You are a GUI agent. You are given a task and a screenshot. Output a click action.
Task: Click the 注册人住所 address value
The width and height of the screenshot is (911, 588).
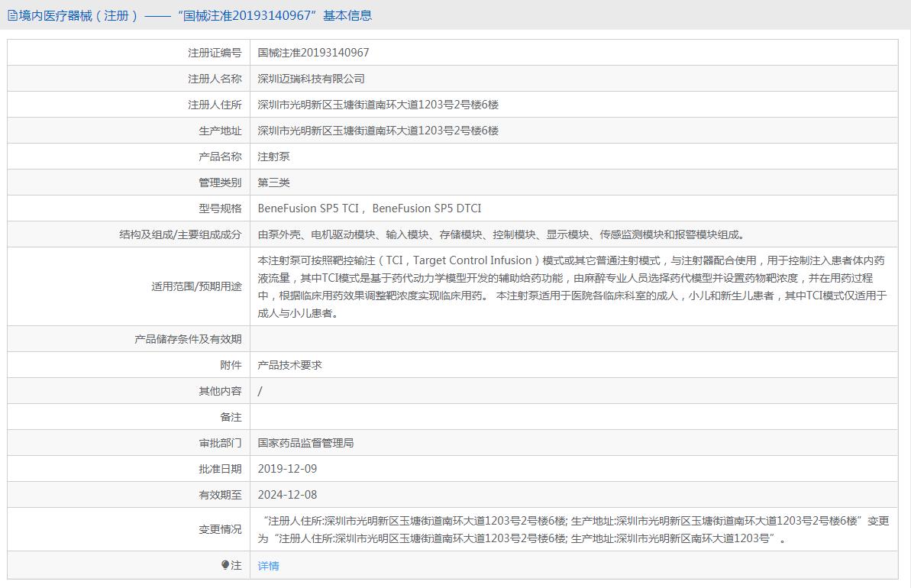[x=378, y=105]
